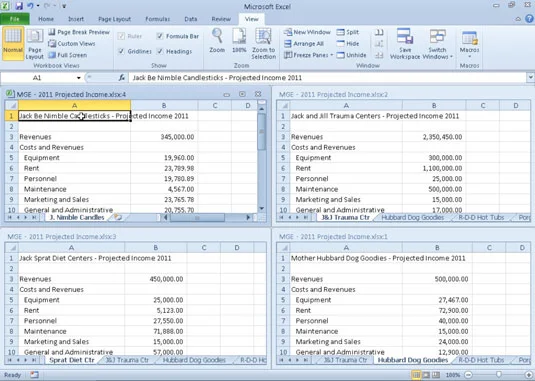
Task: Switch to Page Layout ribbon tab
Action: coord(114,19)
